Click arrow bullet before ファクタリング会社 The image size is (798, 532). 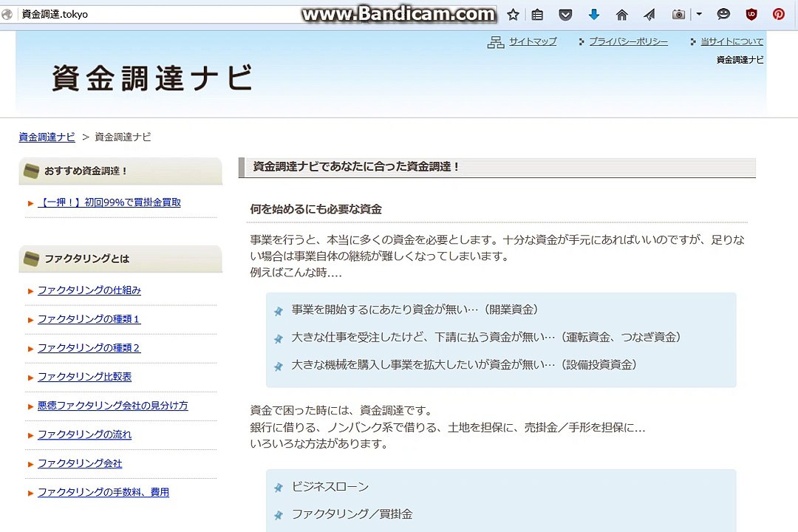click(x=30, y=464)
